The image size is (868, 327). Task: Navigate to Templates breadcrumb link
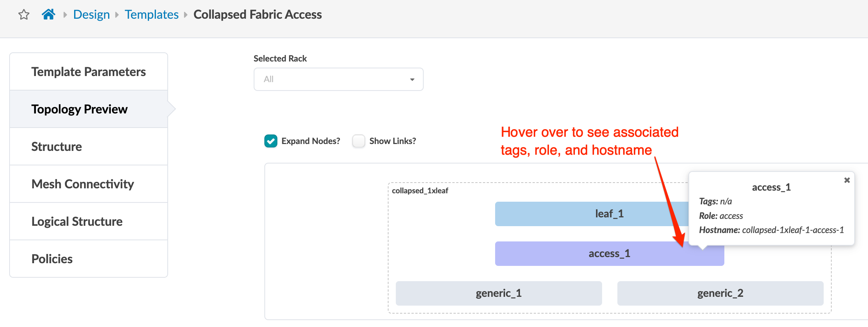coord(152,15)
